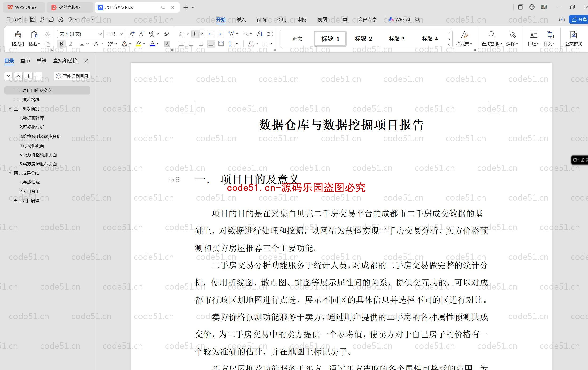
Task: Open the 文件 menu
Action: pyautogui.click(x=14, y=20)
